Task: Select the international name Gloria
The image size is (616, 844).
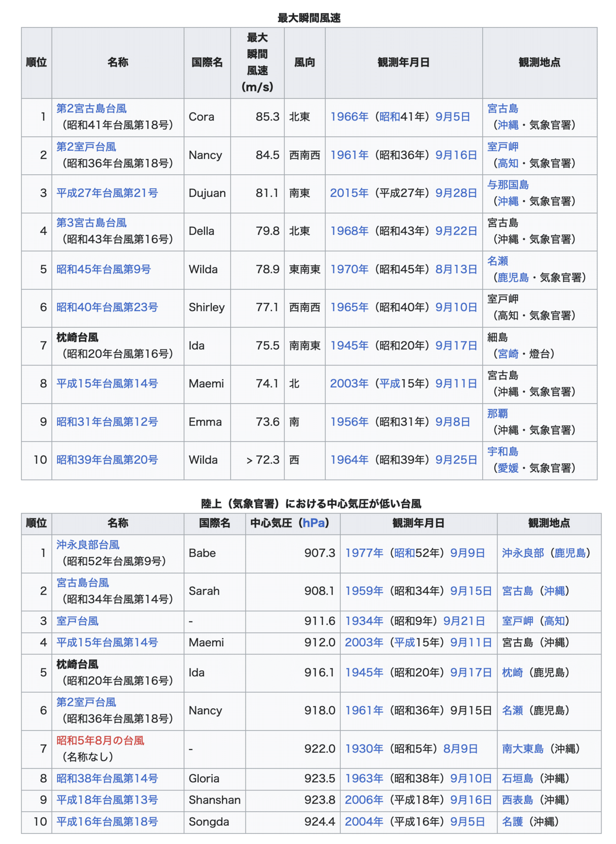Action: point(204,779)
